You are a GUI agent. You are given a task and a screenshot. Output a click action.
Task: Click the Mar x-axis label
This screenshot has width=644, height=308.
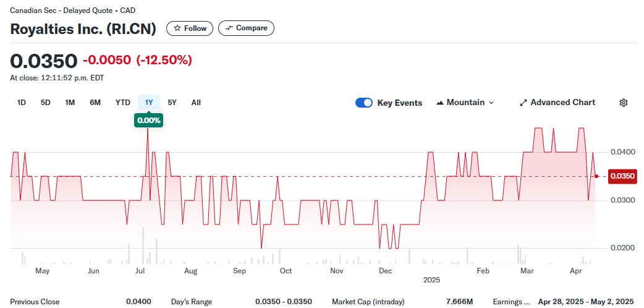tap(527, 270)
